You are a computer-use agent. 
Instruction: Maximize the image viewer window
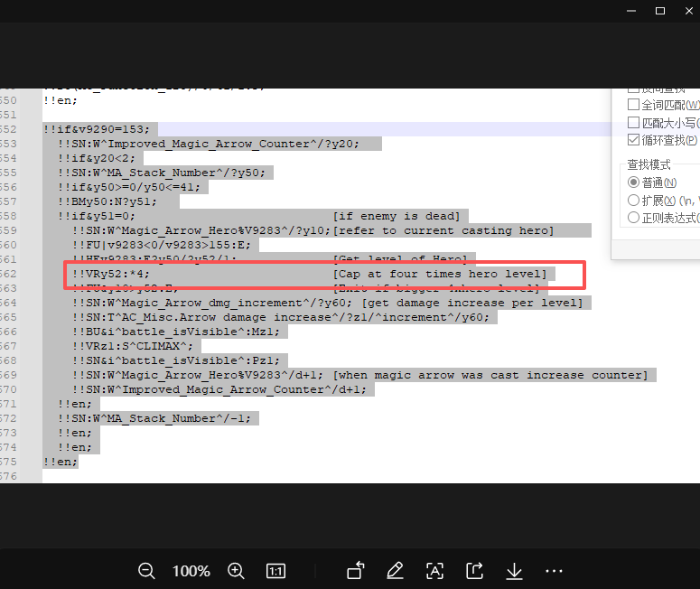(x=660, y=11)
